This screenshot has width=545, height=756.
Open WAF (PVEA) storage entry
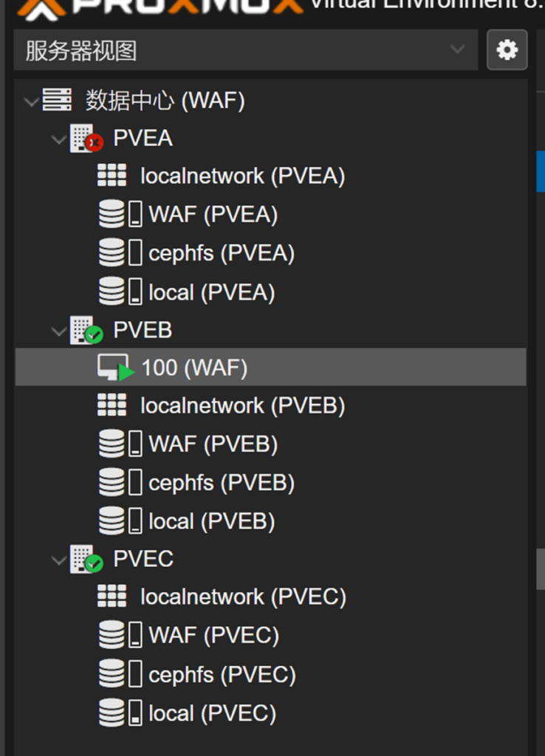coord(213,215)
